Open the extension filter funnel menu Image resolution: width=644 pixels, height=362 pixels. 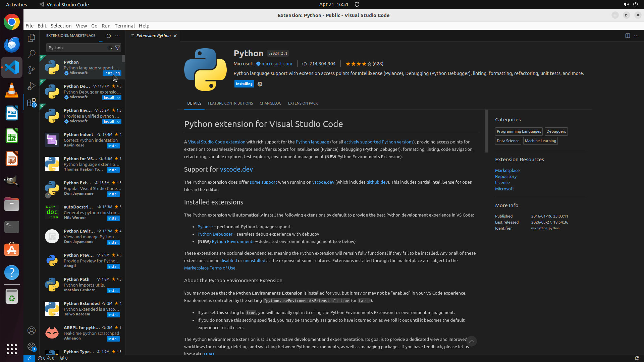point(117,48)
